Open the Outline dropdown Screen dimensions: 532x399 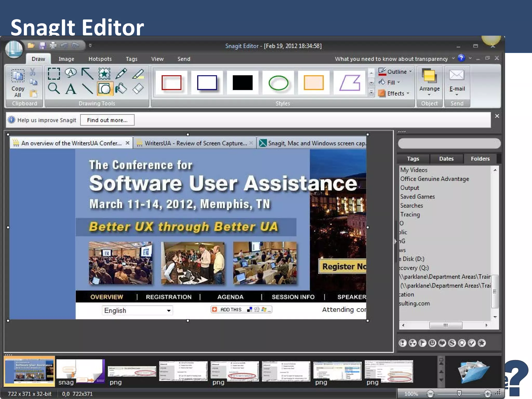395,71
